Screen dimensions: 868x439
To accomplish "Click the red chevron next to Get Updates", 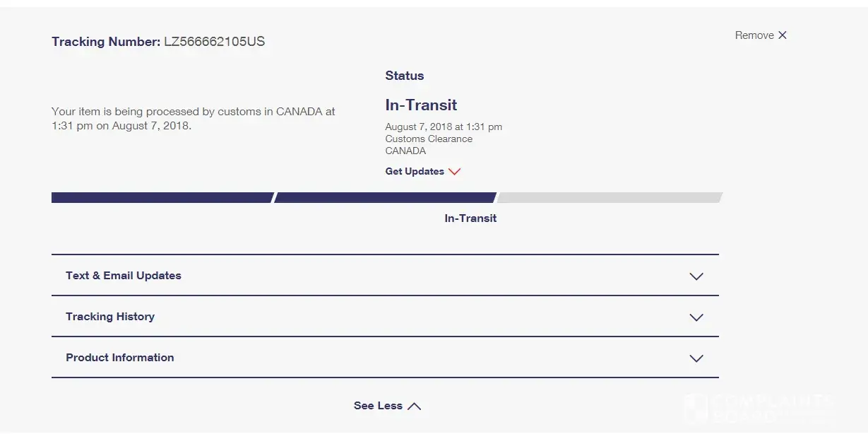I will [x=454, y=172].
